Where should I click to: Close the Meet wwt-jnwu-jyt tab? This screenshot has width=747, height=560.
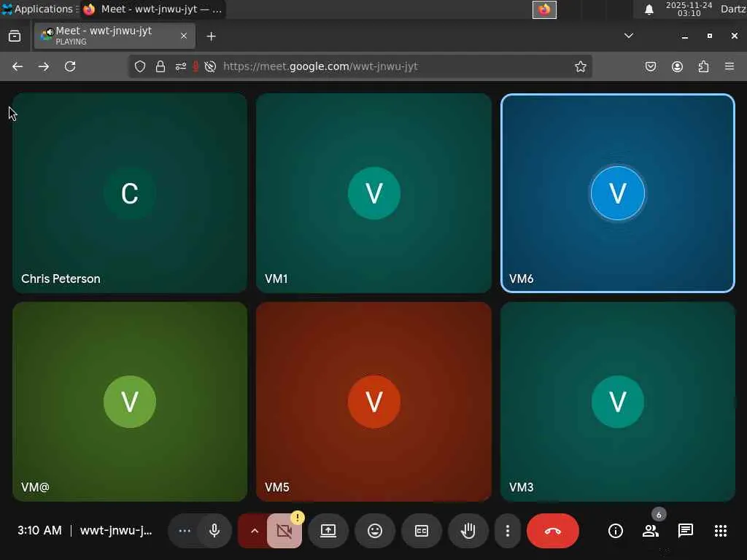[x=184, y=36]
